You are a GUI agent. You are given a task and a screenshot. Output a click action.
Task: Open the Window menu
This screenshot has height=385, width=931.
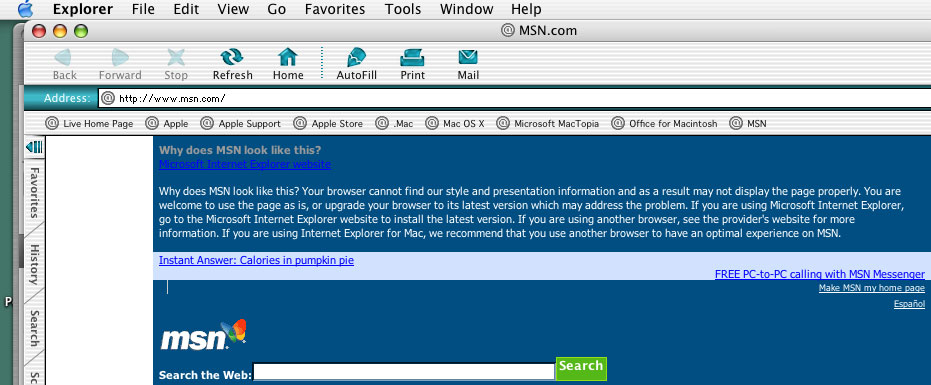466,9
